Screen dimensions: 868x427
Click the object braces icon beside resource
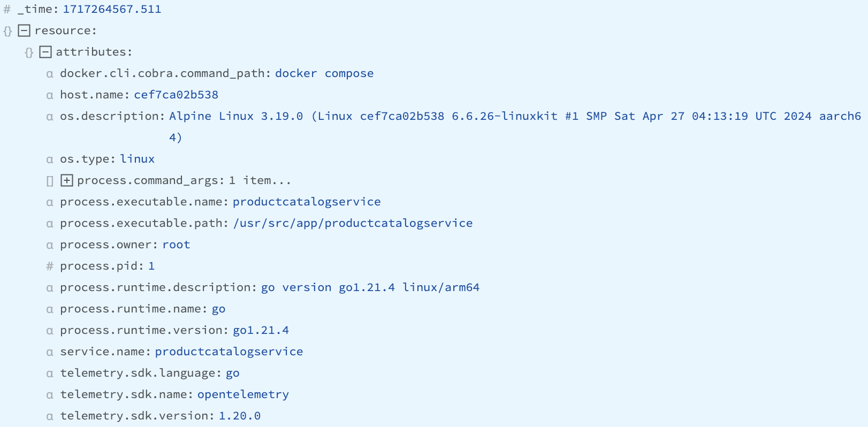[x=7, y=31]
